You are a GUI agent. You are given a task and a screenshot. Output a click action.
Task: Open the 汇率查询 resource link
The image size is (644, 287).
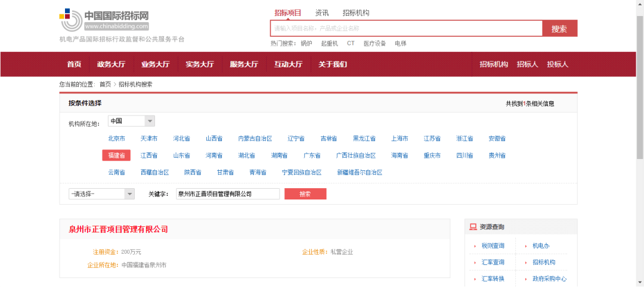(x=493, y=262)
